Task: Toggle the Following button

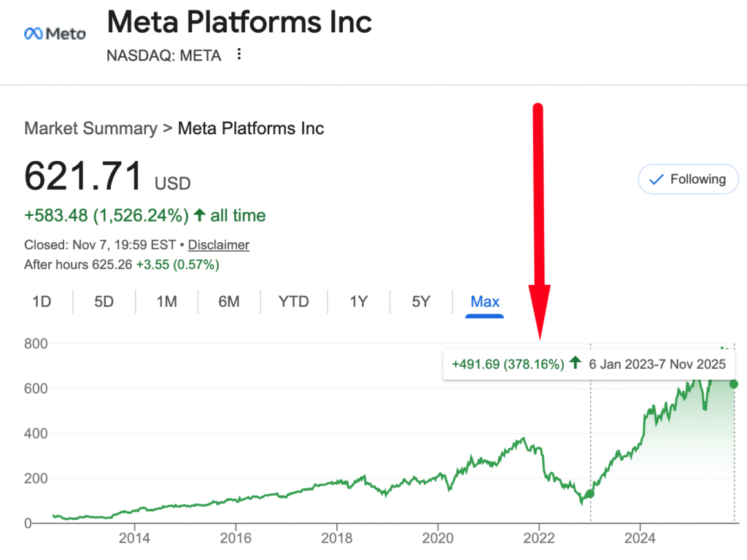Action: tap(688, 179)
